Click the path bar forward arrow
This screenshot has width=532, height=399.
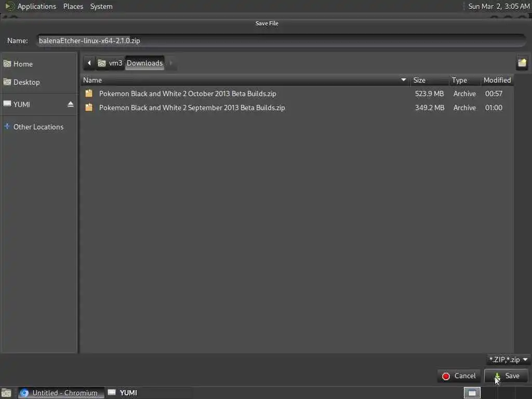click(171, 63)
